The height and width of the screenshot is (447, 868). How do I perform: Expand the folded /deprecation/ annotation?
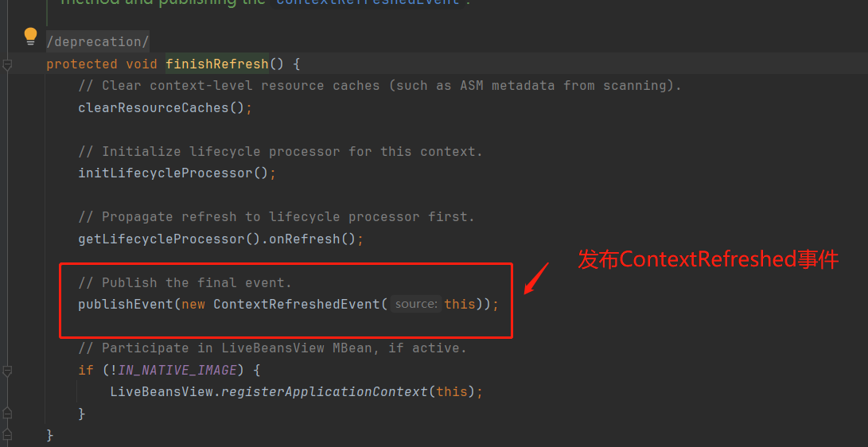(97, 41)
